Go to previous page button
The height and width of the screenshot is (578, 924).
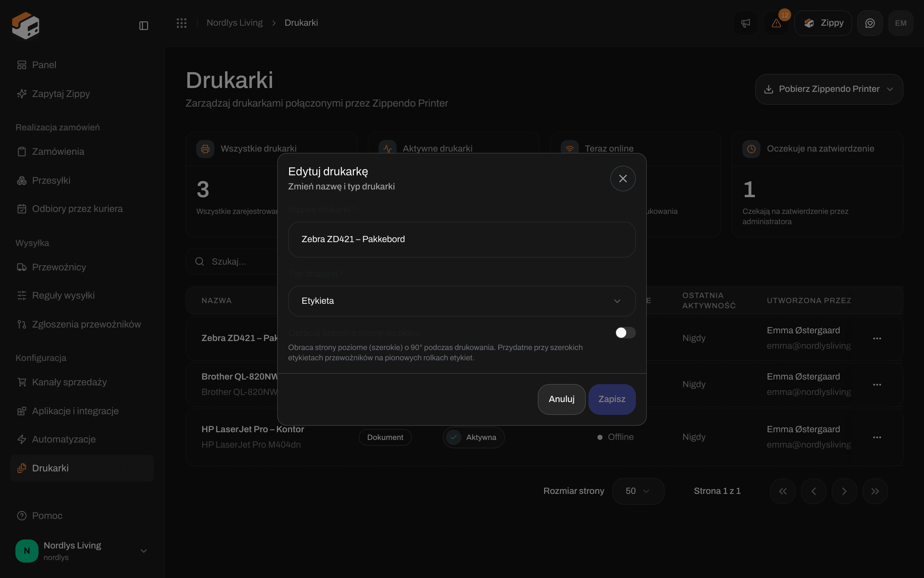tap(813, 491)
